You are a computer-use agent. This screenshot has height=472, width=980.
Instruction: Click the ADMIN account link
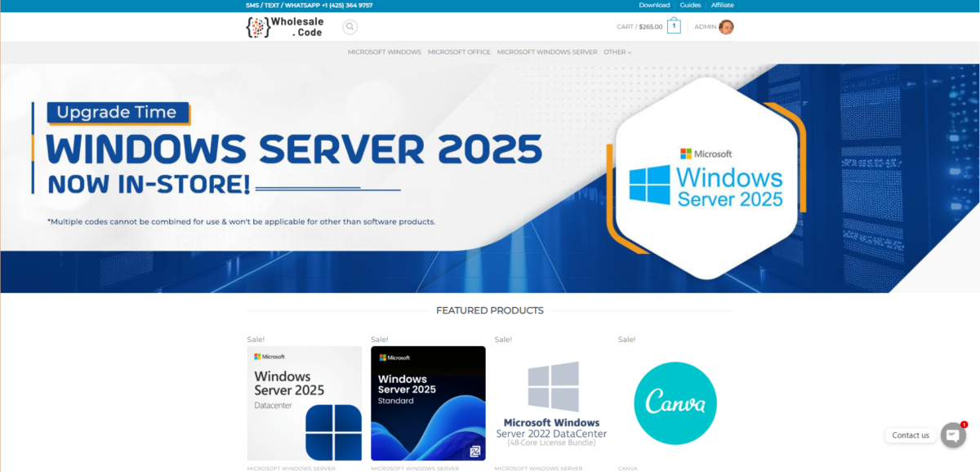point(705,27)
